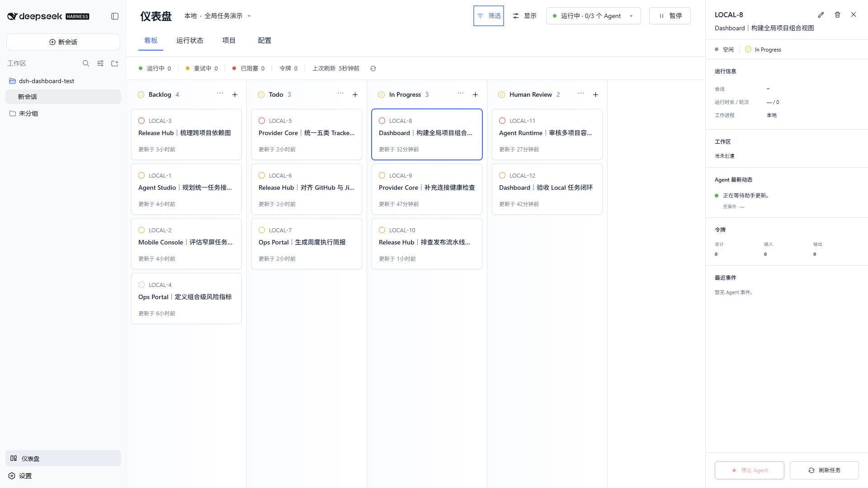Collapse the left sidebar panel icon

pos(115,16)
